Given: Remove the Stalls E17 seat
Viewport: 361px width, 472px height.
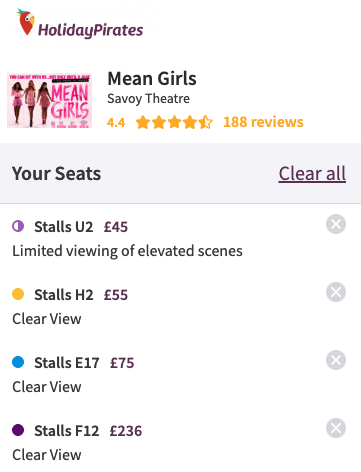Looking at the screenshot, I should point(336,360).
